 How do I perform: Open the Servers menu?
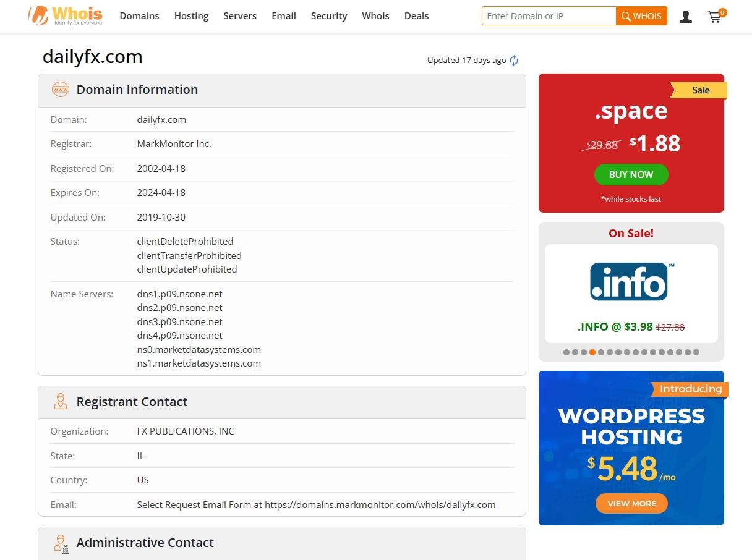pos(240,16)
